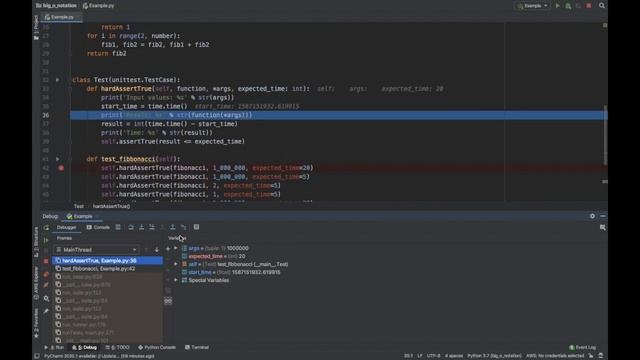The image size is (640, 360).
Task: Click the Show Watches glasses icon in the Variables pane
Action: [x=168, y=301]
